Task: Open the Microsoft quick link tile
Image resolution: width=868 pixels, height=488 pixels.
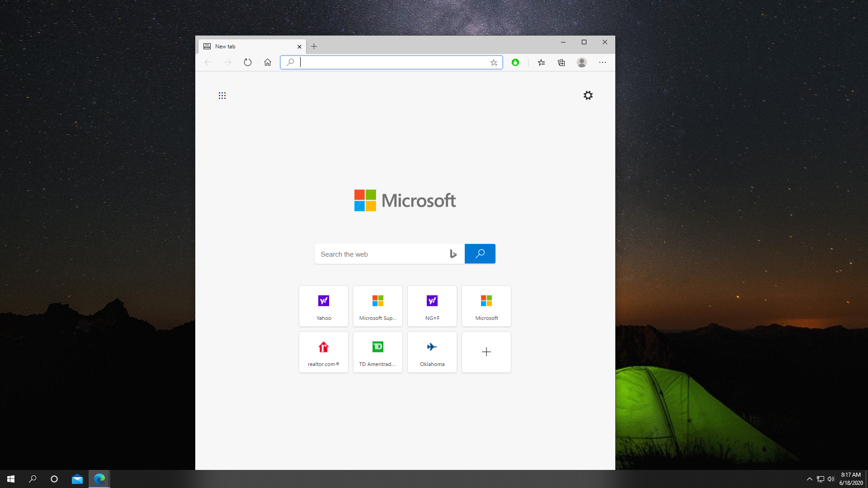Action: click(486, 306)
